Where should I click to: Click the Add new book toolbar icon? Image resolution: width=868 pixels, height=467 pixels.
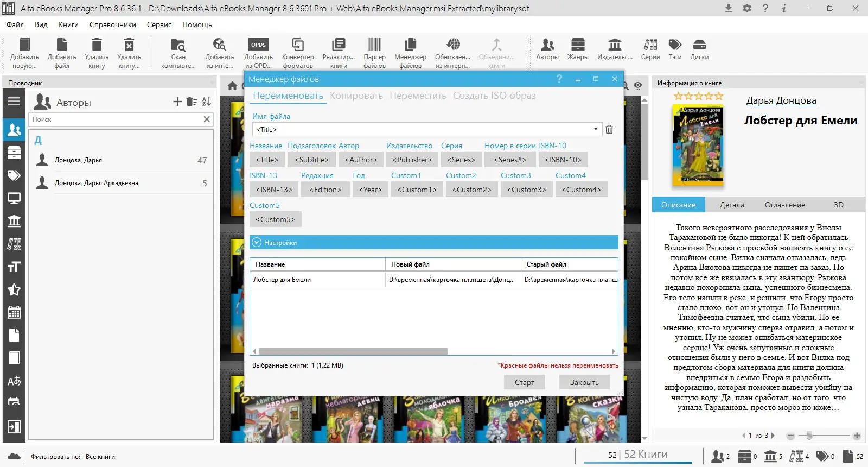(x=24, y=45)
